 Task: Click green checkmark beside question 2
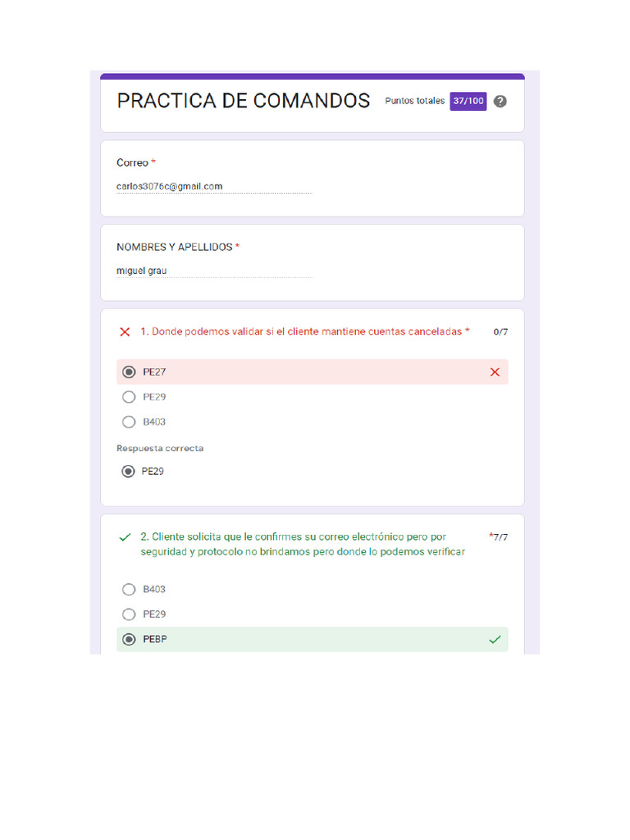(125, 537)
